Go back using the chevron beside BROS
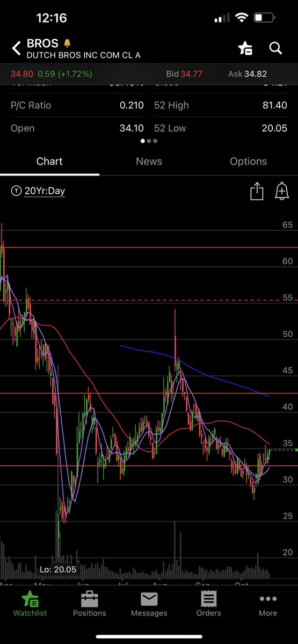Image resolution: width=298 pixels, height=644 pixels. (16, 49)
